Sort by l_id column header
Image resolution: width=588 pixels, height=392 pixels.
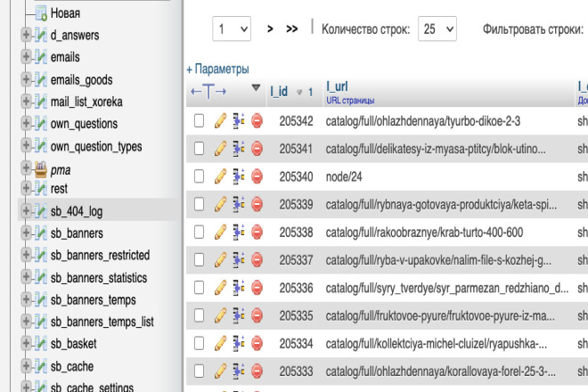click(279, 91)
